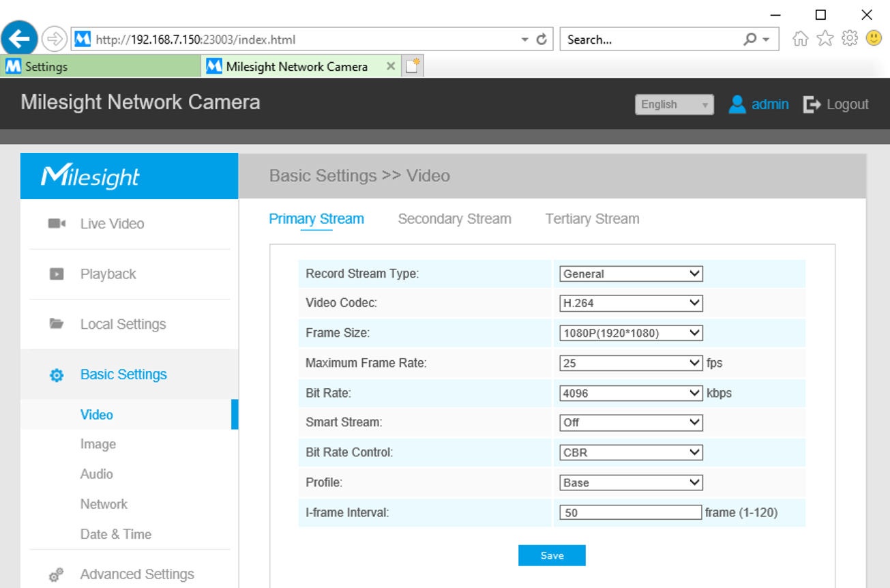Open the Frame Size dropdown
Viewport: 890px width, 588px height.
(631, 333)
